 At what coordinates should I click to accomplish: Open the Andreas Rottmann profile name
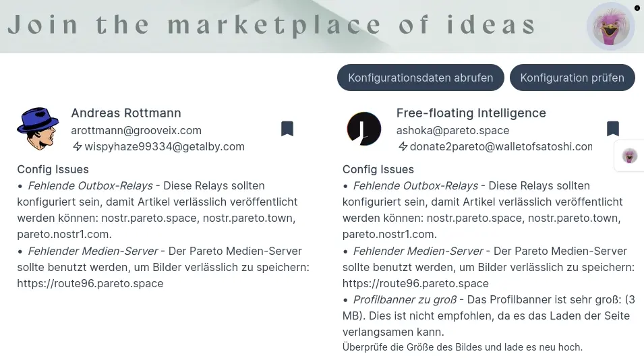[126, 113]
